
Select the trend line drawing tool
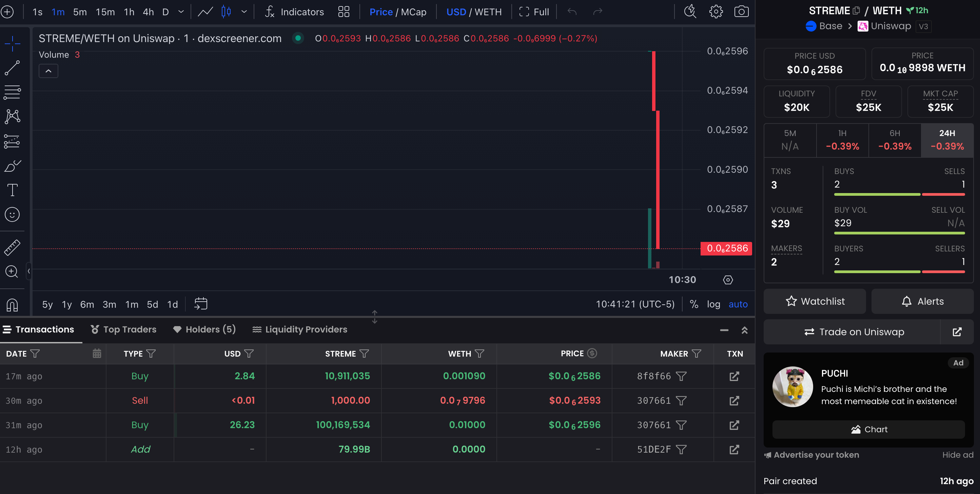pyautogui.click(x=12, y=68)
